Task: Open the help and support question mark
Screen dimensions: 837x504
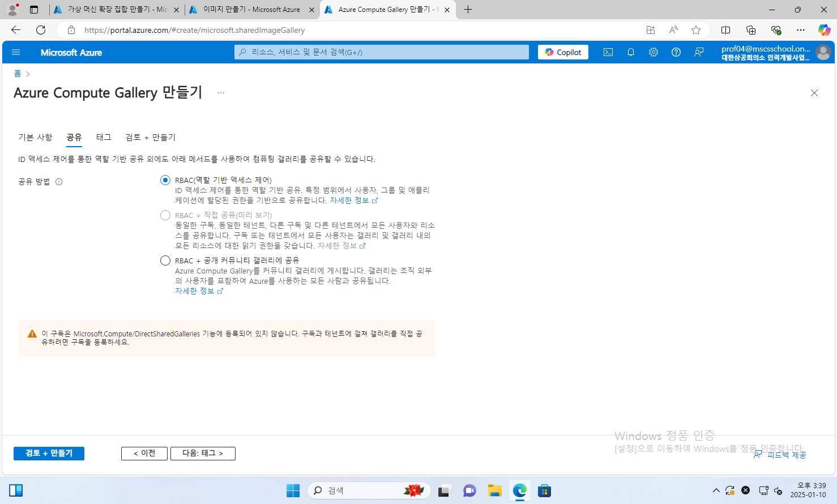Action: (676, 52)
